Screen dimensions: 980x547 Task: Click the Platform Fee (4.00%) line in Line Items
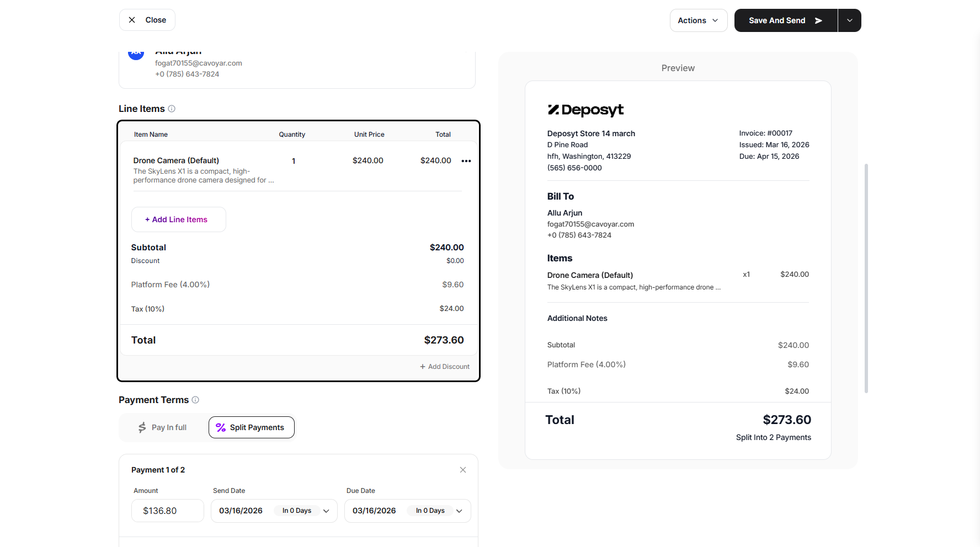(297, 285)
